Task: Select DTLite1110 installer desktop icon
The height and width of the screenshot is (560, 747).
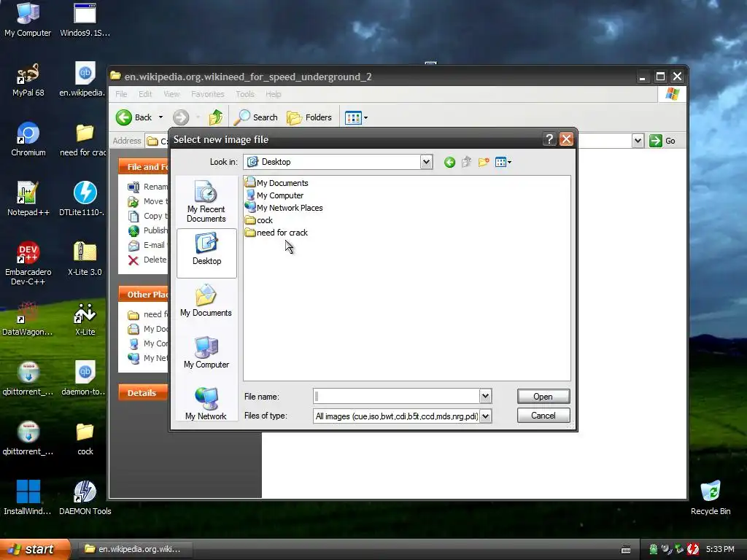Action: 85,200
